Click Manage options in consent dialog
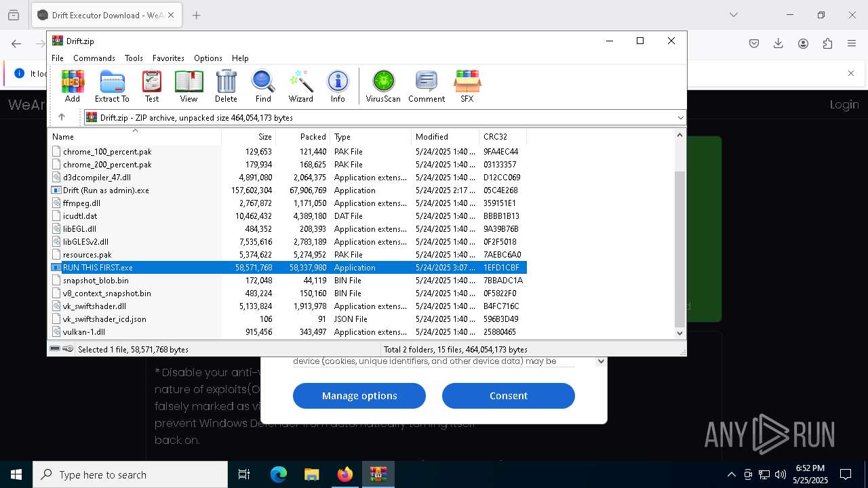The image size is (868, 488). [359, 396]
